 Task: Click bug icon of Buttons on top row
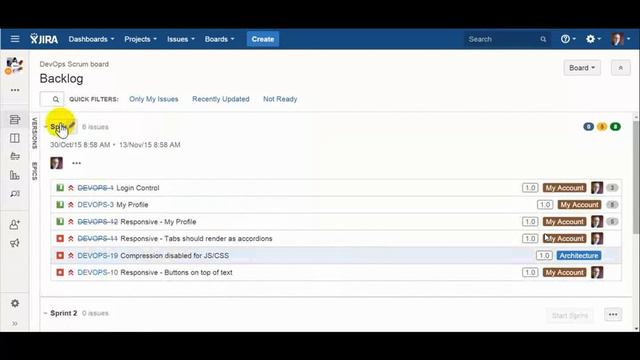tap(60, 272)
